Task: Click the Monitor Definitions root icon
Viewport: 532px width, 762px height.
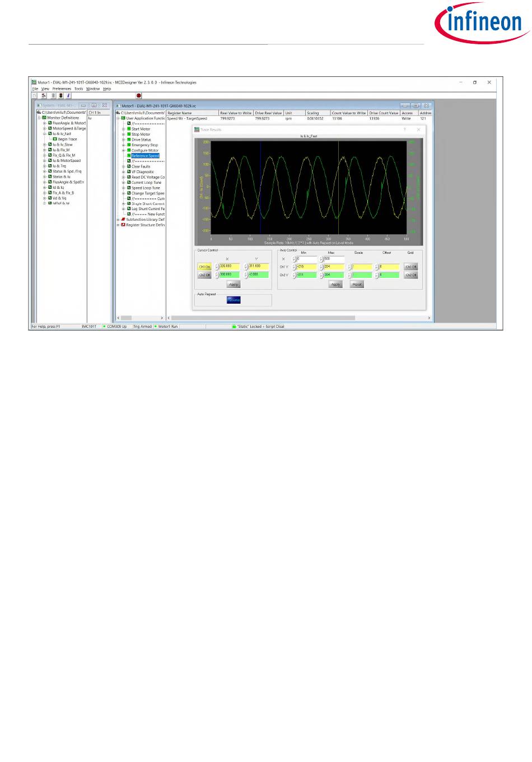Action: pos(44,118)
